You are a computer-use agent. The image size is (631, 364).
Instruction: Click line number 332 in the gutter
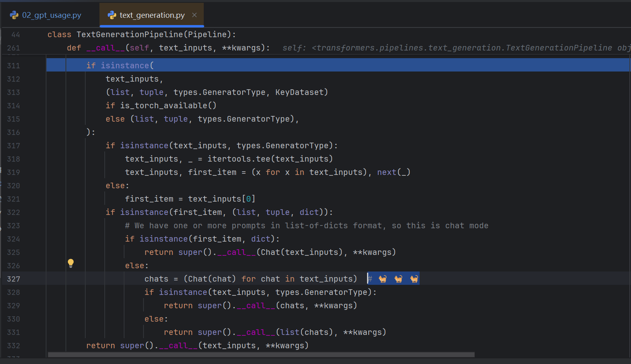click(x=13, y=345)
